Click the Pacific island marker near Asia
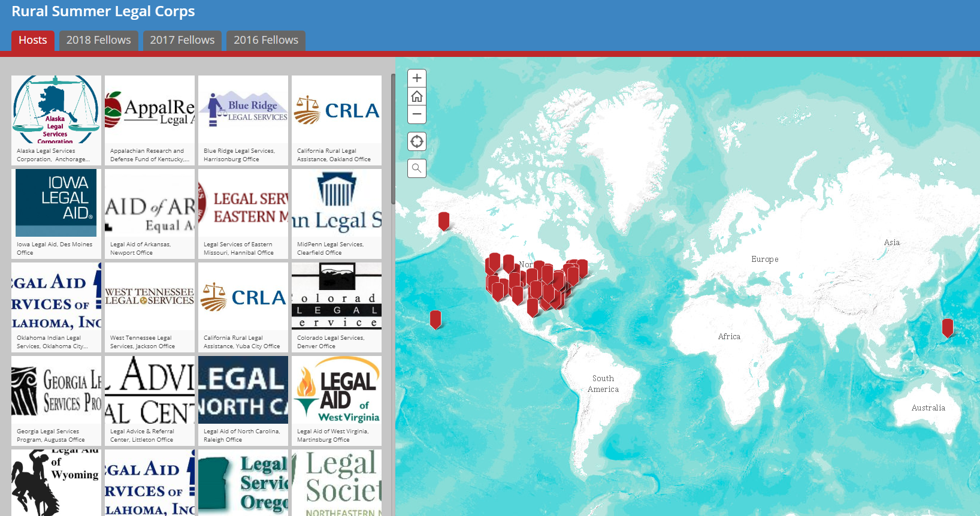 [x=948, y=328]
